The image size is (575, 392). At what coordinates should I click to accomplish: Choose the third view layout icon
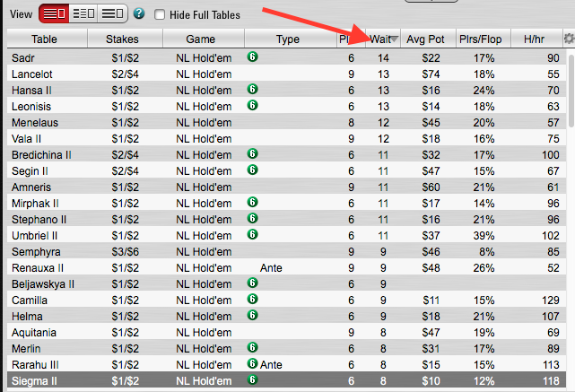tap(112, 13)
